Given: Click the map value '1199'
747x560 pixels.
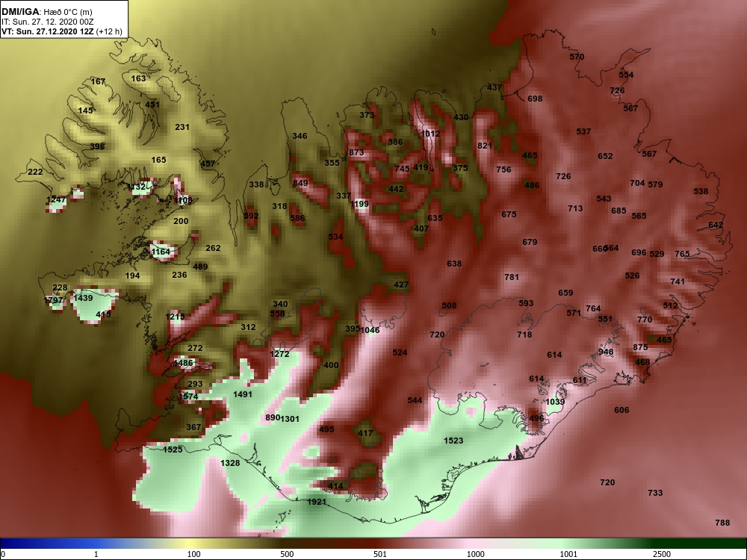Looking at the screenshot, I should point(360,204).
